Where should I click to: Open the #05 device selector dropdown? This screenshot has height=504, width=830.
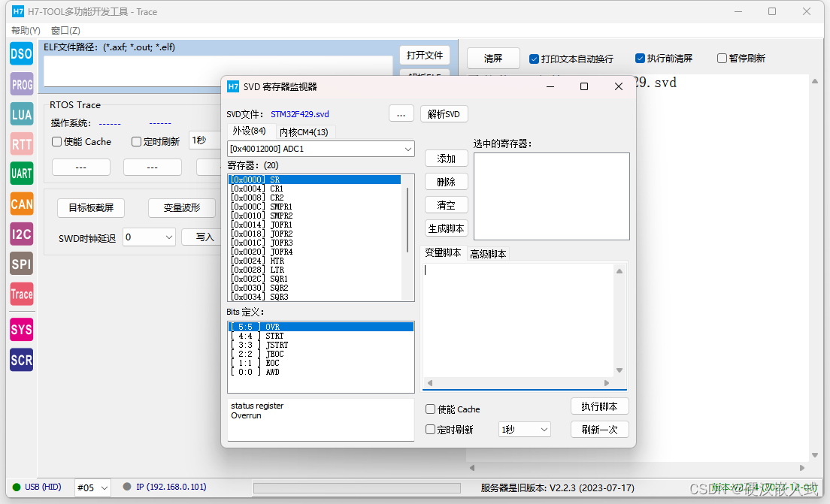coord(92,487)
